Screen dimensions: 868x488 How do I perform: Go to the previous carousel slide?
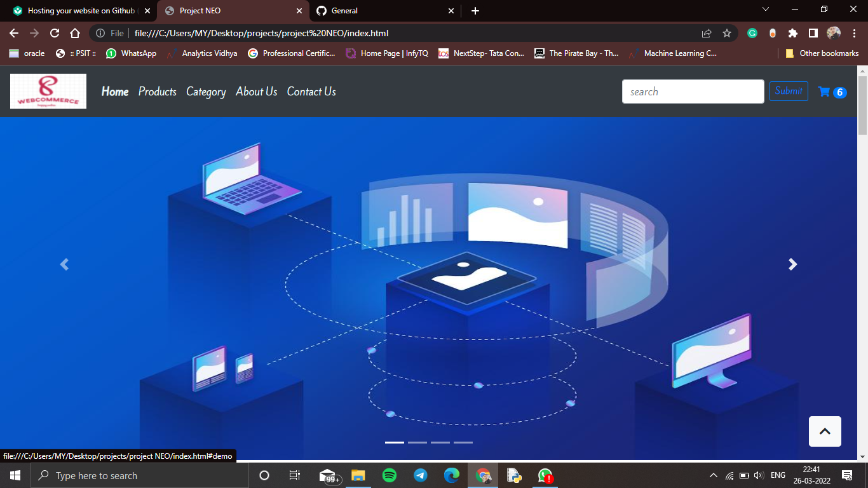click(64, 264)
